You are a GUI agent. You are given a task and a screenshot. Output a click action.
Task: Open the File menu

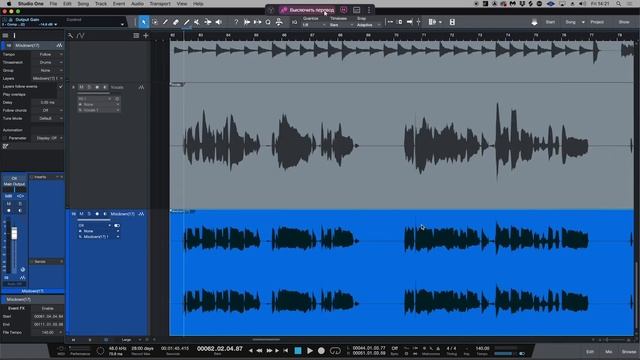point(53,4)
